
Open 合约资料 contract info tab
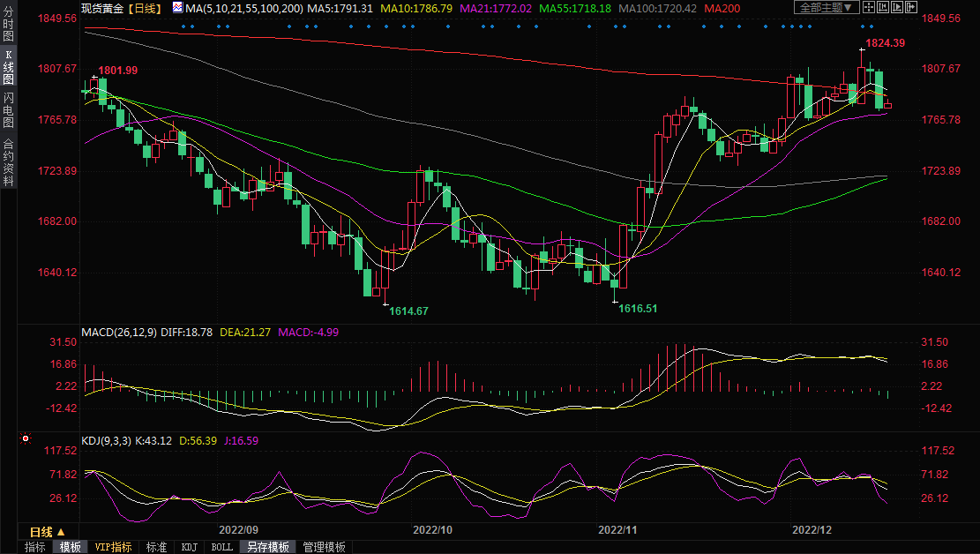[x=8, y=161]
